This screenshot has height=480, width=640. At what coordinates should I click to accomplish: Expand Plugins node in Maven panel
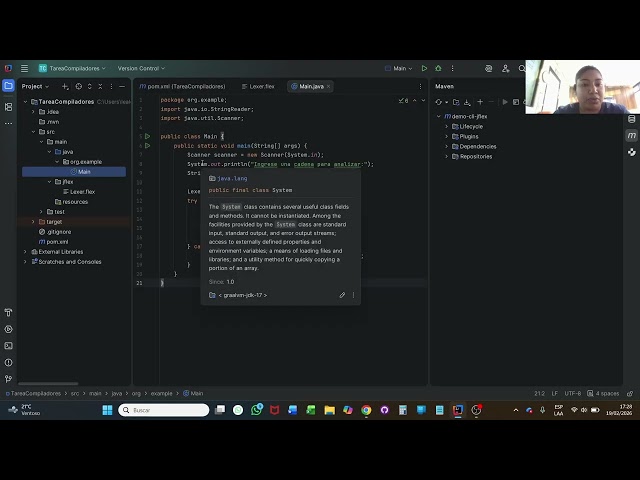tap(447, 136)
